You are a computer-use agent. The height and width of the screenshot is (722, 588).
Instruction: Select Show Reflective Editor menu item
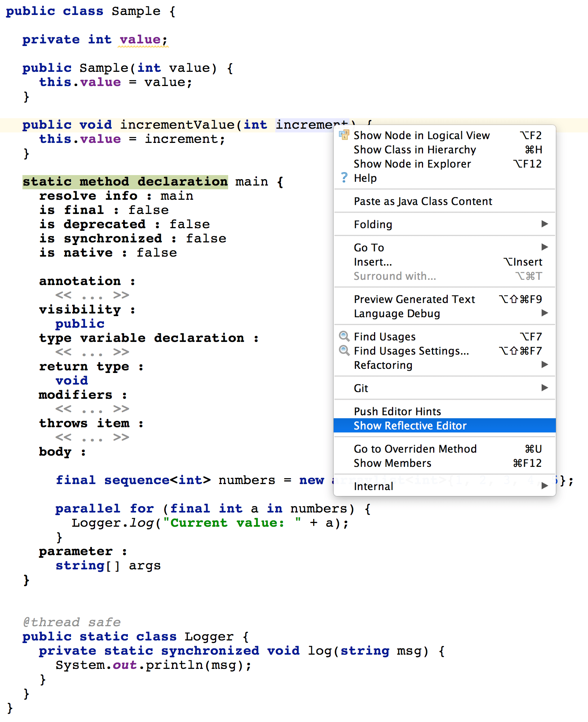410,426
